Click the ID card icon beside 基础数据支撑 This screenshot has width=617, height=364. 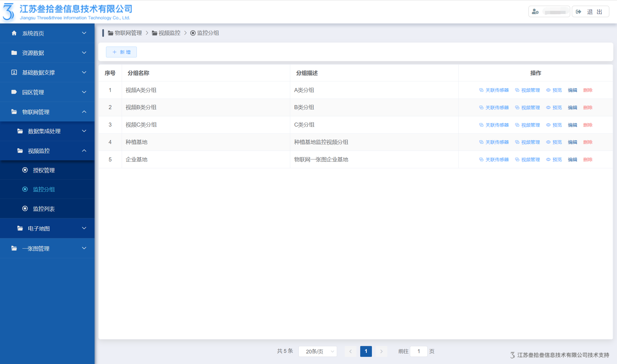click(x=14, y=73)
